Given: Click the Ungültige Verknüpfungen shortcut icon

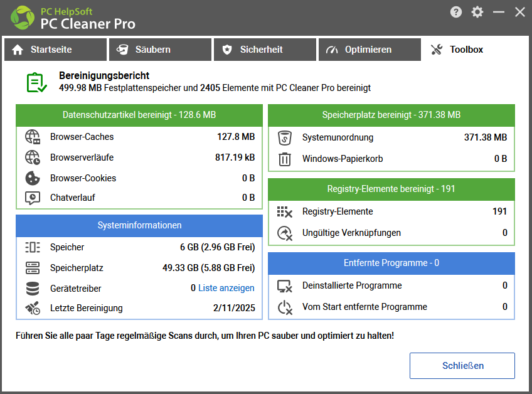Looking at the screenshot, I should point(285,233).
